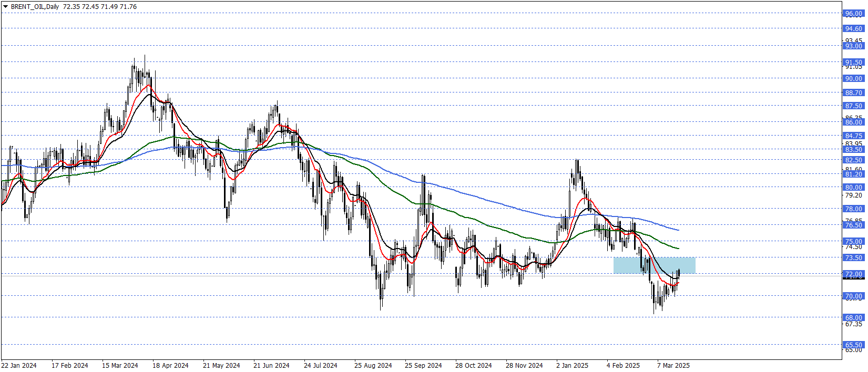Viewport: 868px width, 372px height.
Task: Select the 75.00 price level label
Action: coord(854,242)
